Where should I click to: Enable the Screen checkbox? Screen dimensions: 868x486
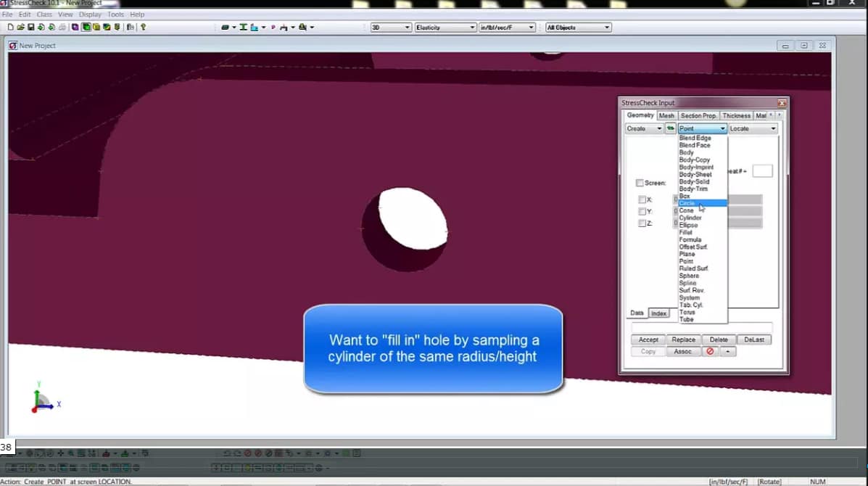(639, 183)
